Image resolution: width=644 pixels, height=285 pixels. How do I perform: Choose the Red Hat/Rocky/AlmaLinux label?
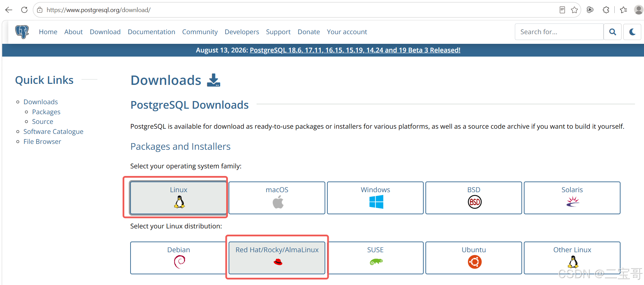click(x=277, y=250)
